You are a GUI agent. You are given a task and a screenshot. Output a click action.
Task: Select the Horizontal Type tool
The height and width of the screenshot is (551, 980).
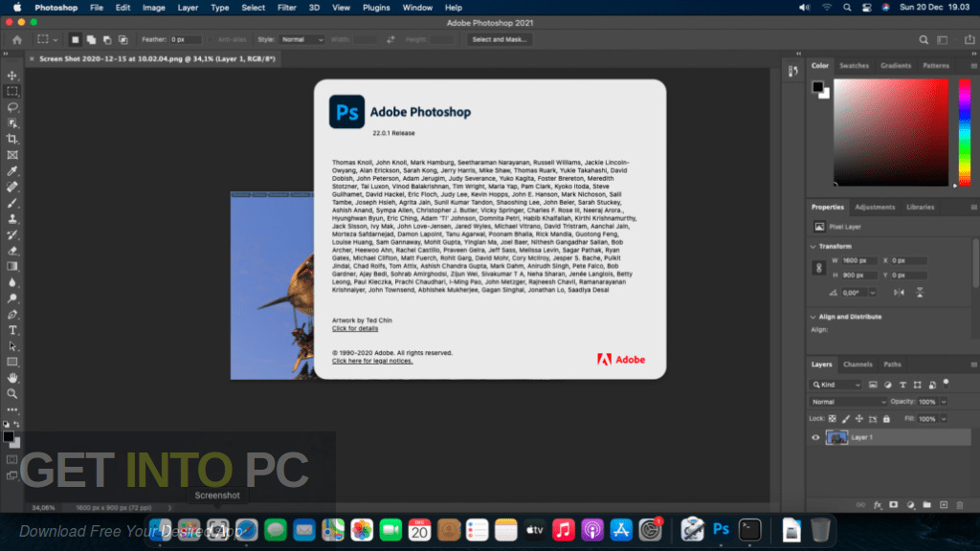[12, 330]
